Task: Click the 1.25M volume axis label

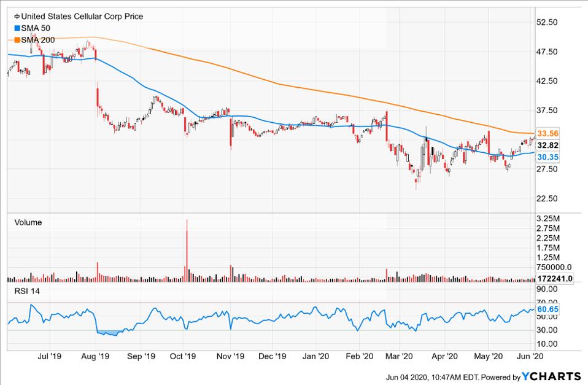Action: point(548,257)
